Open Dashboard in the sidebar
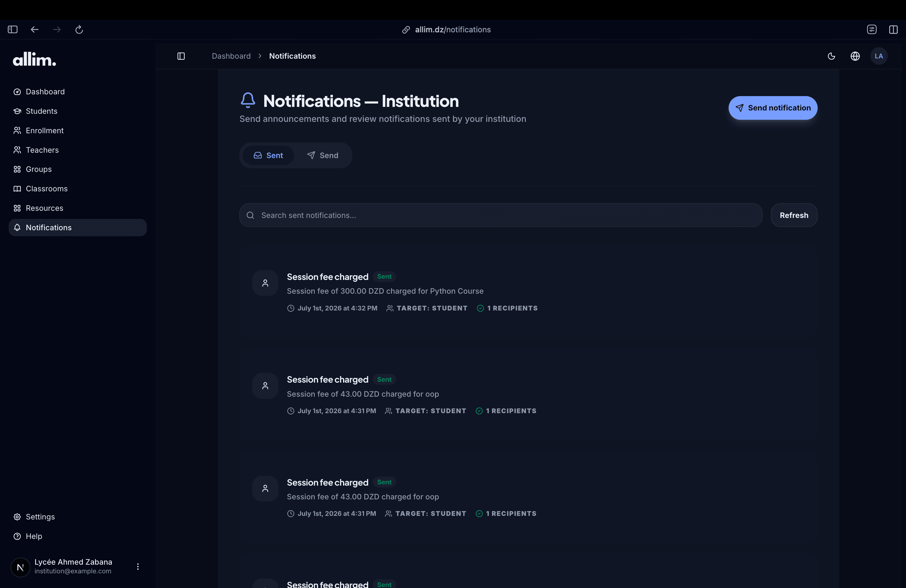 coord(77,92)
